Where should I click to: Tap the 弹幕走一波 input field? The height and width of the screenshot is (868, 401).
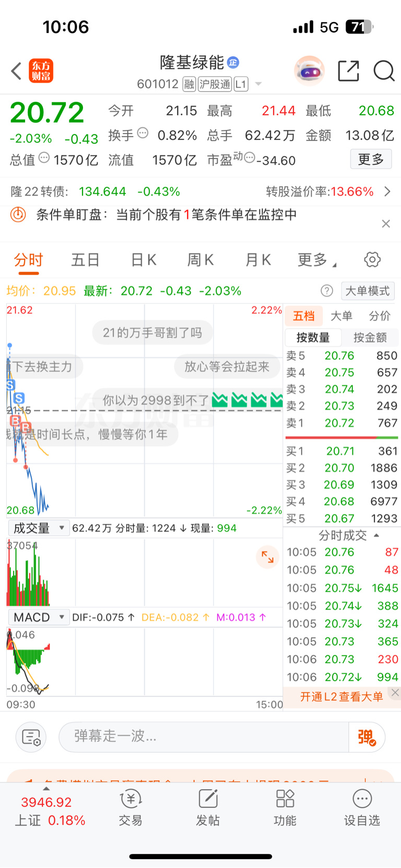point(204,737)
